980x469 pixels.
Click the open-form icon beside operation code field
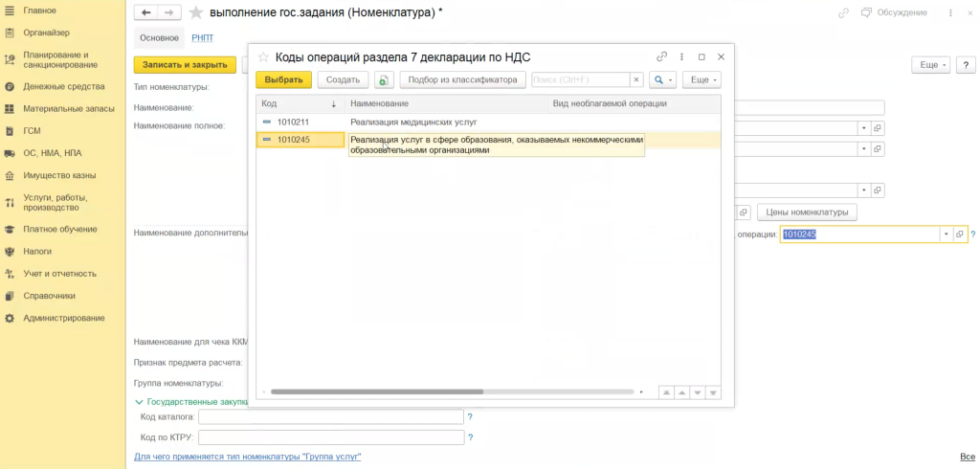point(960,234)
